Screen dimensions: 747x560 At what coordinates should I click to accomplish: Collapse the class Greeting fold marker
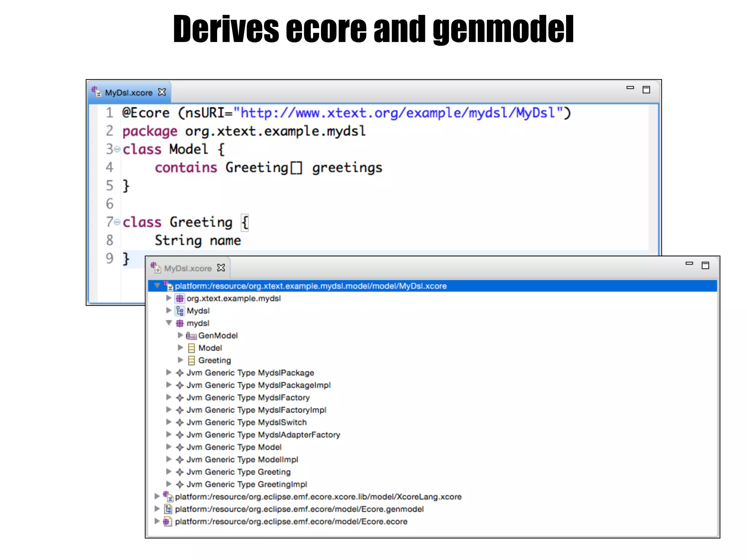(117, 222)
